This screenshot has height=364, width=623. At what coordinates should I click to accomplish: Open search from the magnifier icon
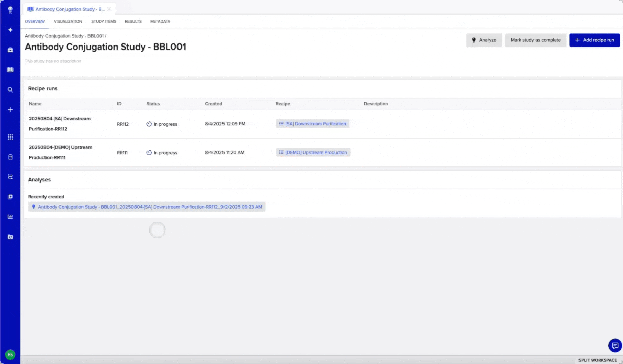pyautogui.click(x=10, y=89)
